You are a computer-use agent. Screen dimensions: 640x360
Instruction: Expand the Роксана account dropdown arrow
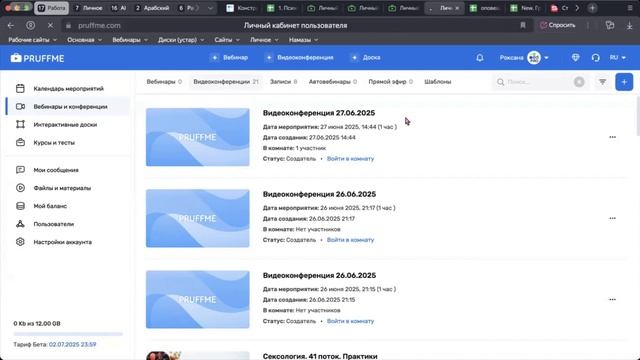point(546,58)
